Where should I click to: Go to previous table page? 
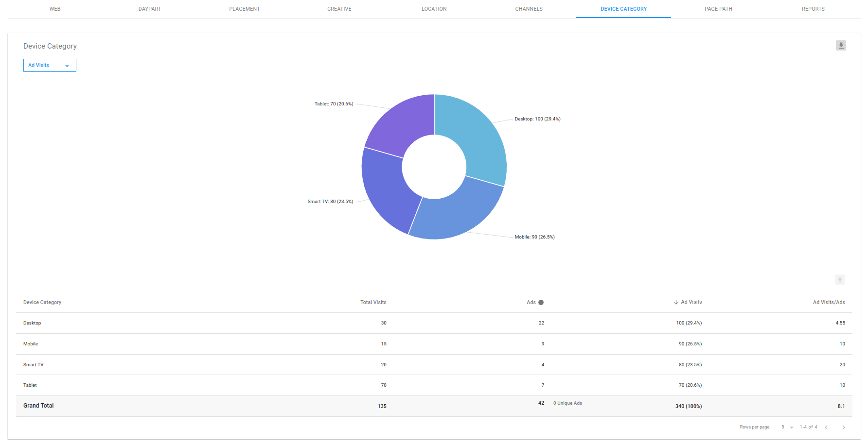tap(826, 428)
